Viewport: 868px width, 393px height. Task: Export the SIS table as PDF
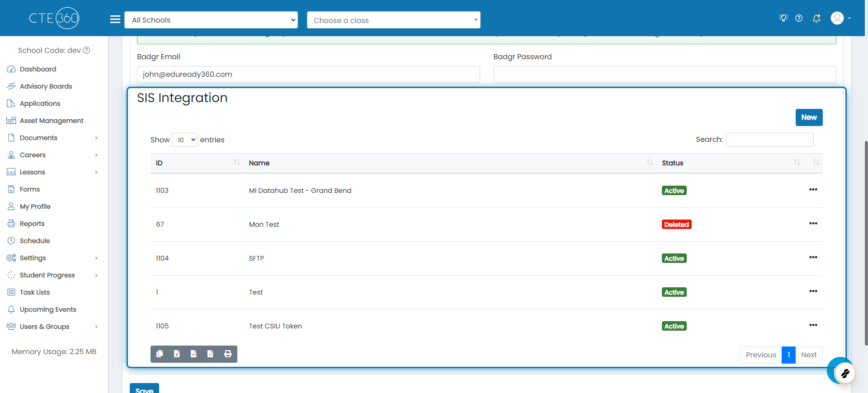[210, 354]
